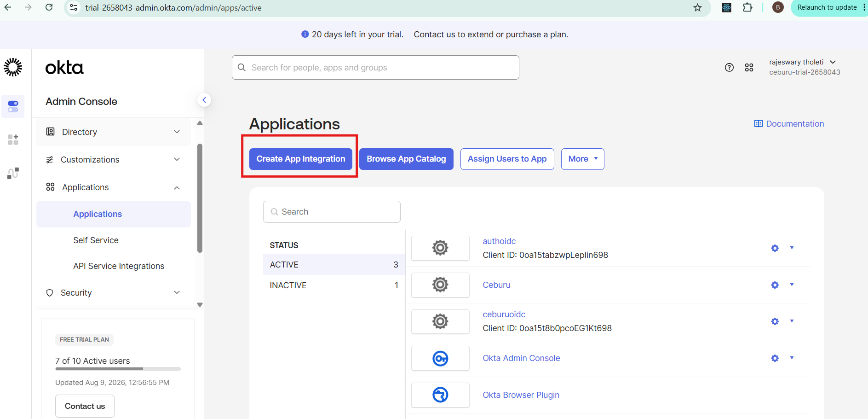868x419 pixels.
Task: Click the Okta sunburst logo icon
Action: point(13,67)
